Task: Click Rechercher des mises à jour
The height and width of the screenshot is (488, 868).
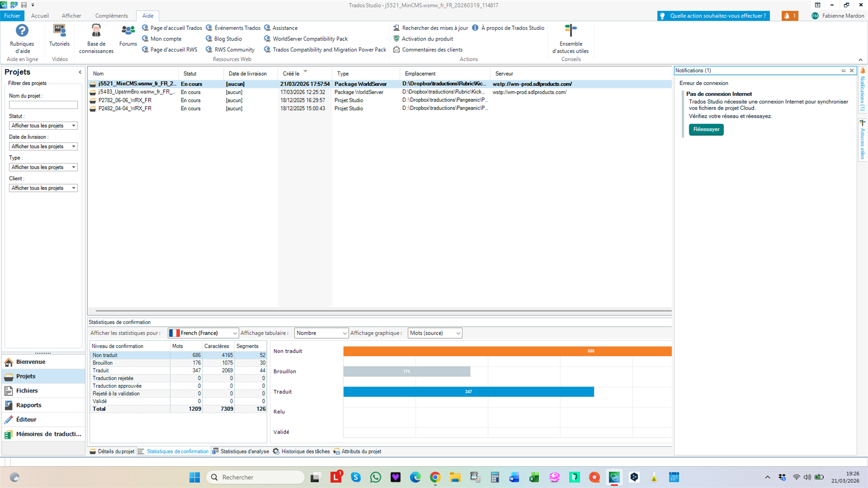Action: (434, 27)
